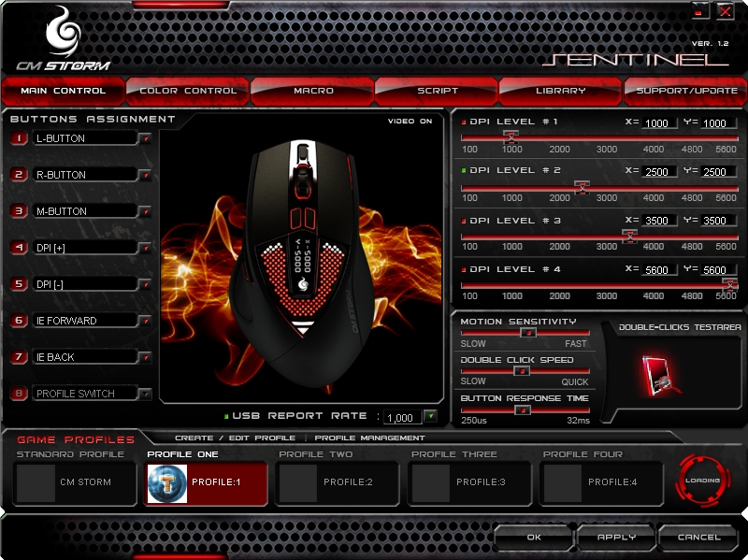Open the DPI [-] assignment dropdown
Screen dimensions: 748x560
(x=145, y=284)
